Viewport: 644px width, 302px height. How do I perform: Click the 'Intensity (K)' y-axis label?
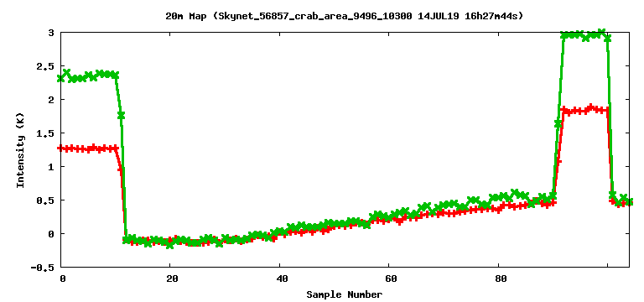coord(20,150)
